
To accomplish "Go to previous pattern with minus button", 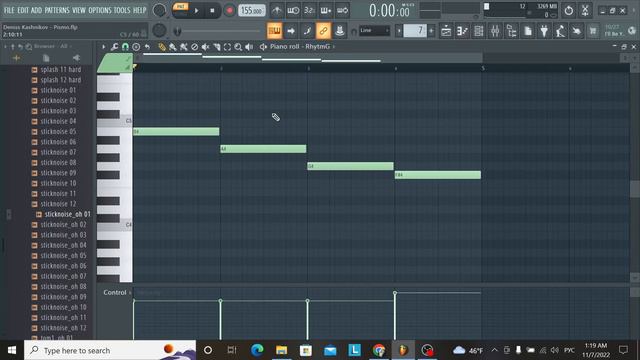I will pyautogui.click(x=399, y=31).
